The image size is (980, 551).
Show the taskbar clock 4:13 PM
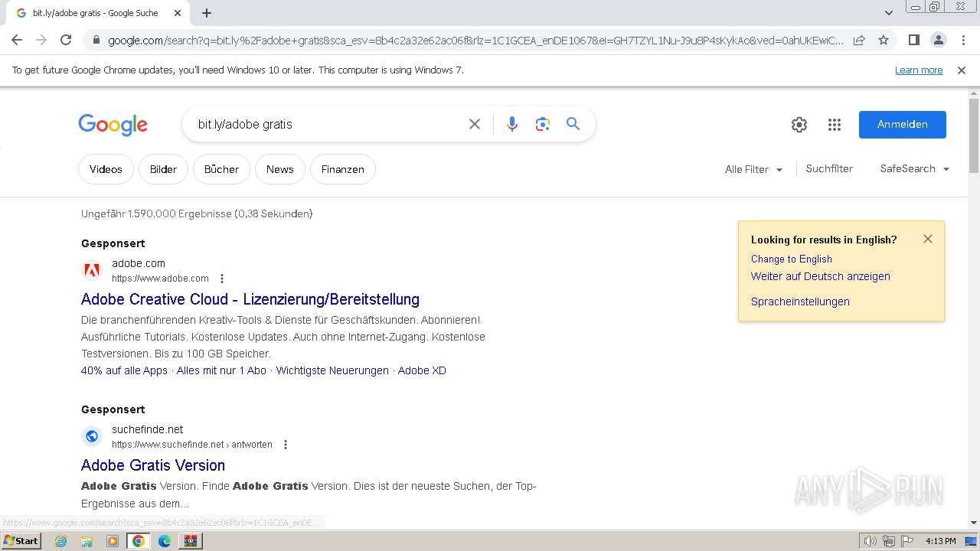coord(940,541)
